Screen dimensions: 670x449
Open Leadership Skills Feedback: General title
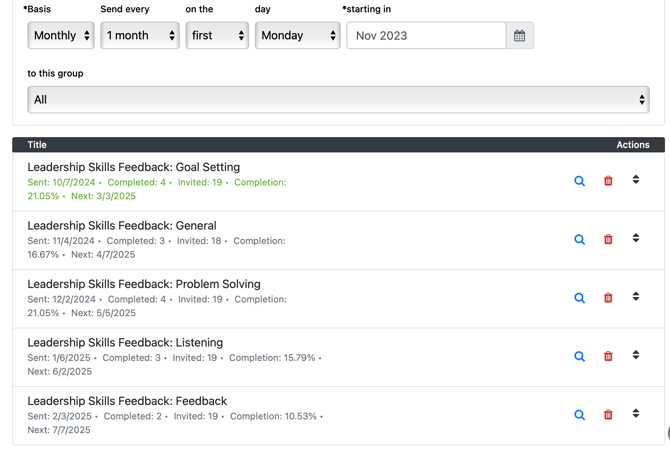click(x=122, y=226)
